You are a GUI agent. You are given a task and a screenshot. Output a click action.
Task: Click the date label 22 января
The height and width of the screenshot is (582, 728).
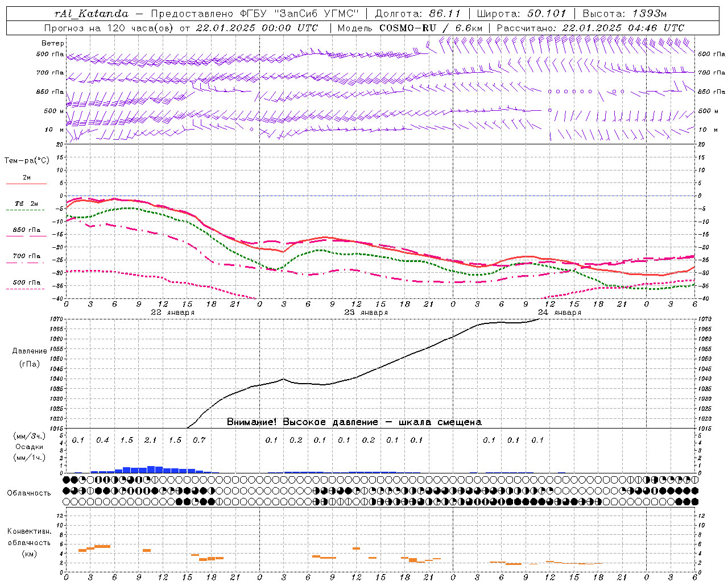(x=173, y=313)
